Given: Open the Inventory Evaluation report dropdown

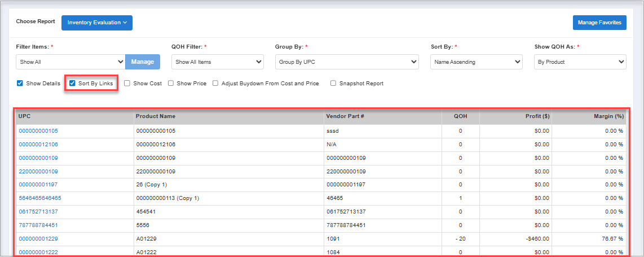Looking at the screenshot, I should point(96,23).
